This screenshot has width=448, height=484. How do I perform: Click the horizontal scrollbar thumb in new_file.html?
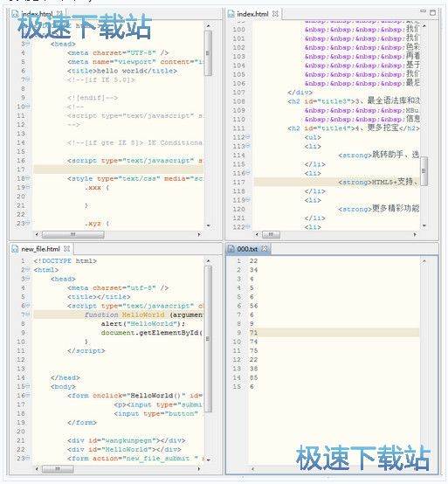pos(58,469)
